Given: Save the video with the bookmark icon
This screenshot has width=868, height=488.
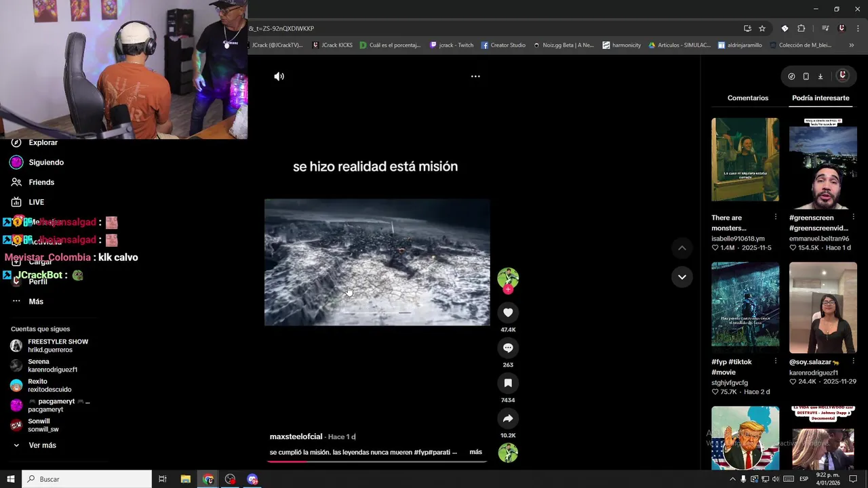Looking at the screenshot, I should (508, 383).
